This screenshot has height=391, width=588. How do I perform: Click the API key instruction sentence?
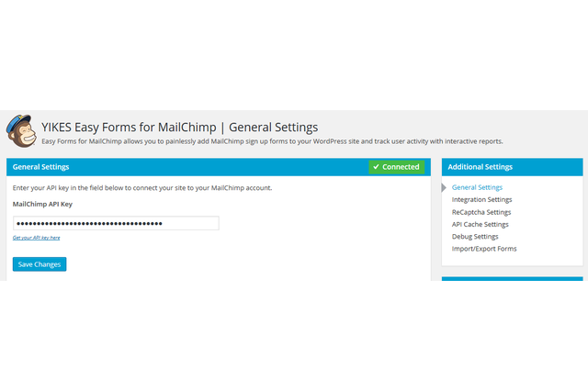click(x=142, y=188)
